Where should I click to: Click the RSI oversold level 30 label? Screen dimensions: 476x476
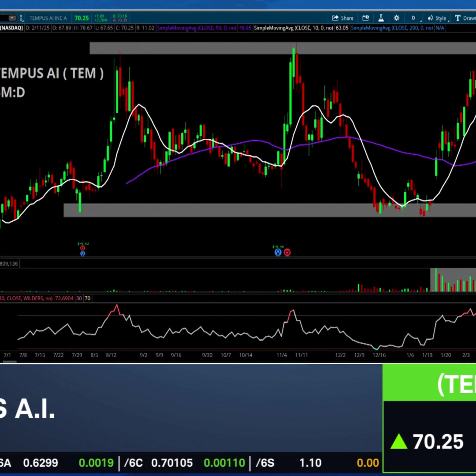point(79,298)
